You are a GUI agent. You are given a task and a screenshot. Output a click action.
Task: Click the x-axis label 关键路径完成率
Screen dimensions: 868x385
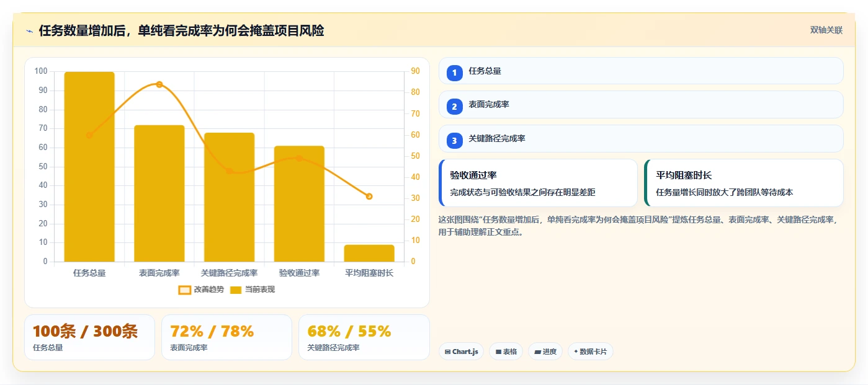pos(229,273)
